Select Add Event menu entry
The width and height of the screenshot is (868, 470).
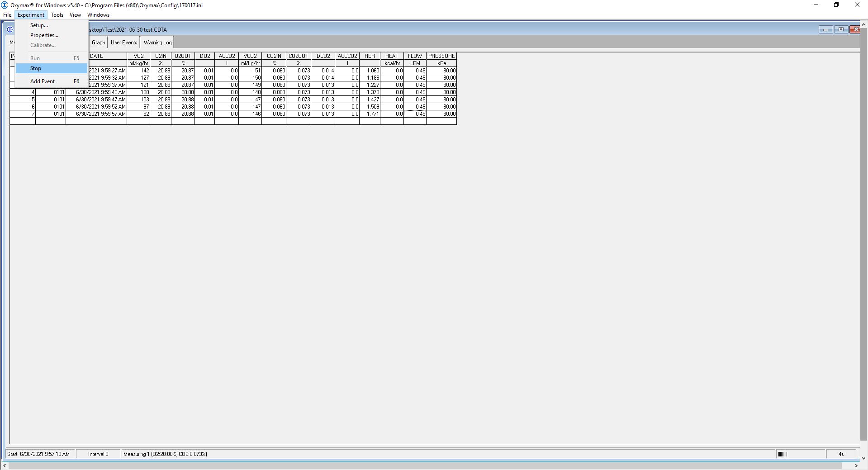click(x=52, y=81)
